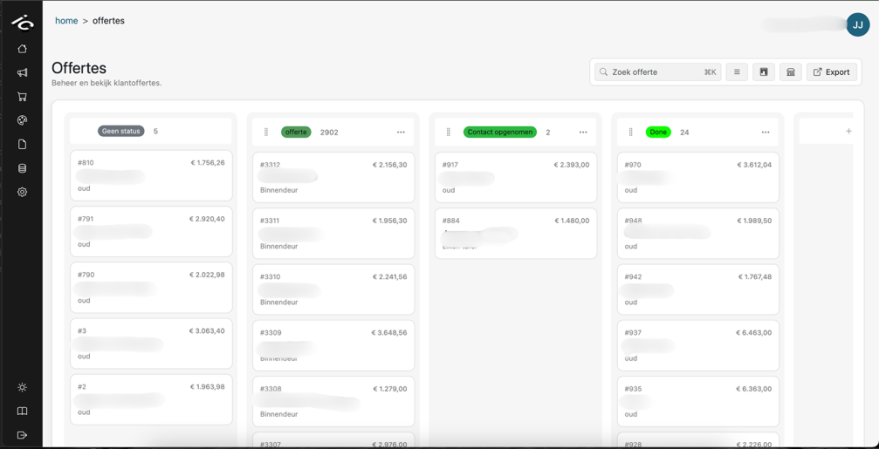Open the megaphone marketing icon
The width and height of the screenshot is (879, 449).
[22, 73]
